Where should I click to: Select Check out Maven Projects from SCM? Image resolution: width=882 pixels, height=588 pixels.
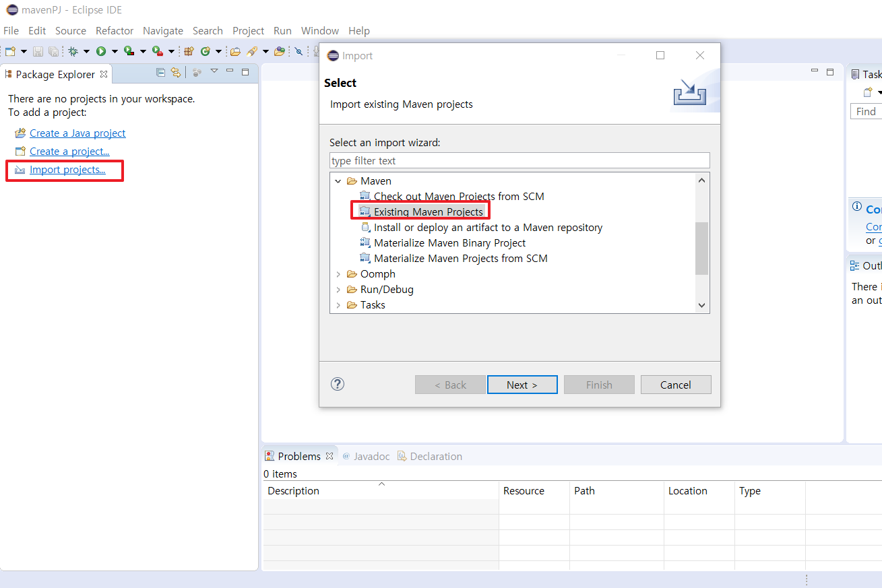pos(459,197)
